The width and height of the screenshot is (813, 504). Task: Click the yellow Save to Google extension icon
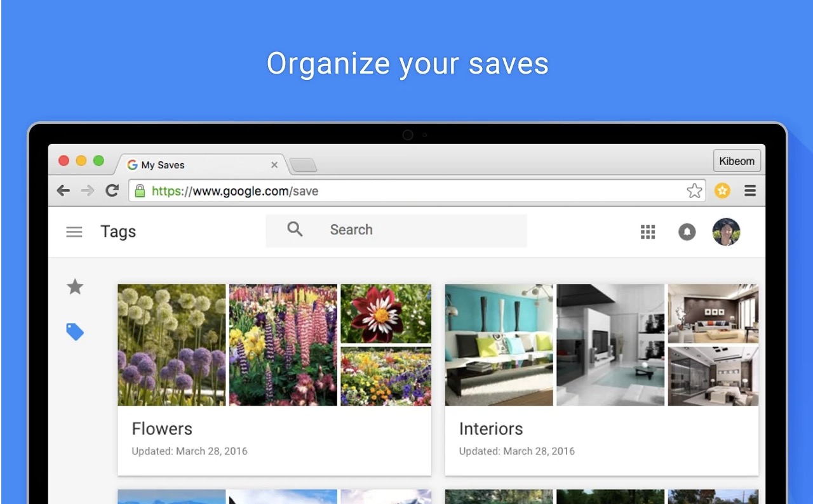722,190
